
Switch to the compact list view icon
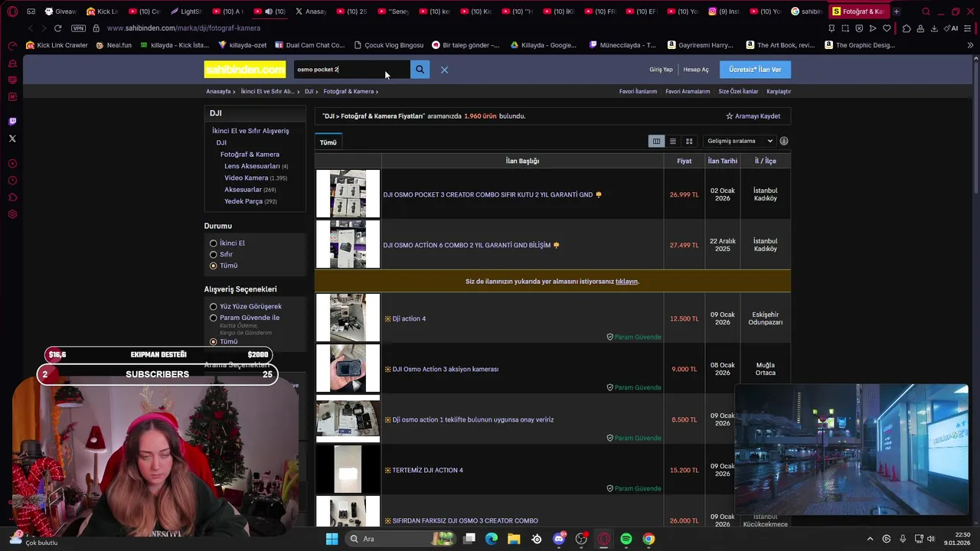click(x=673, y=141)
